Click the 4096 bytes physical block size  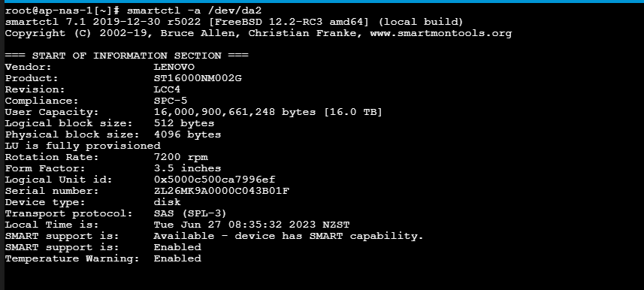pyautogui.click(x=187, y=134)
